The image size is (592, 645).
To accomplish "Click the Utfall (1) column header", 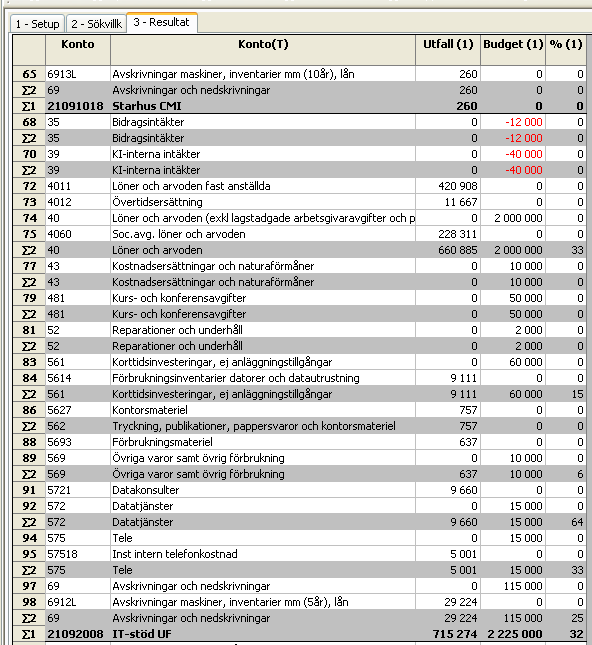I will pos(448,50).
